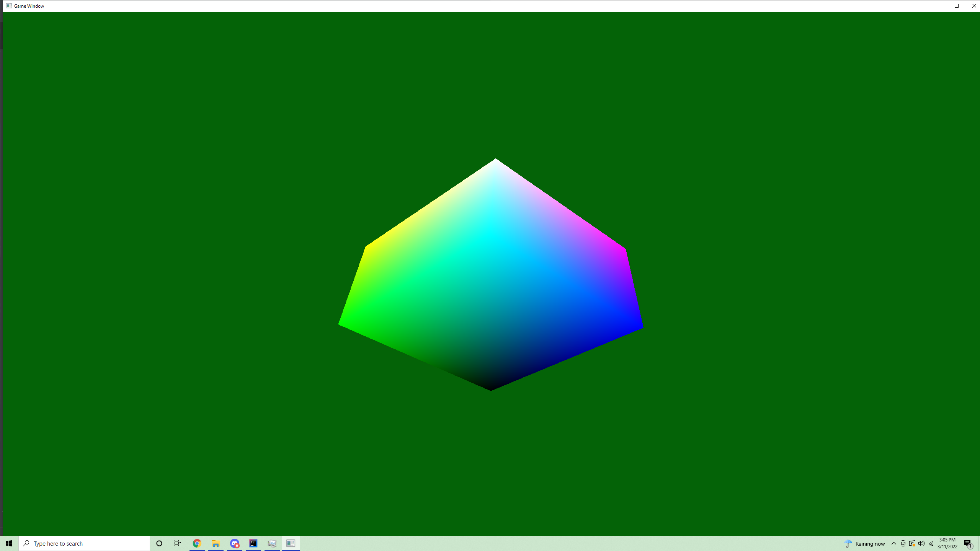Select the Game Window taskbar button
Screen dimensions: 980x551
tap(291, 543)
